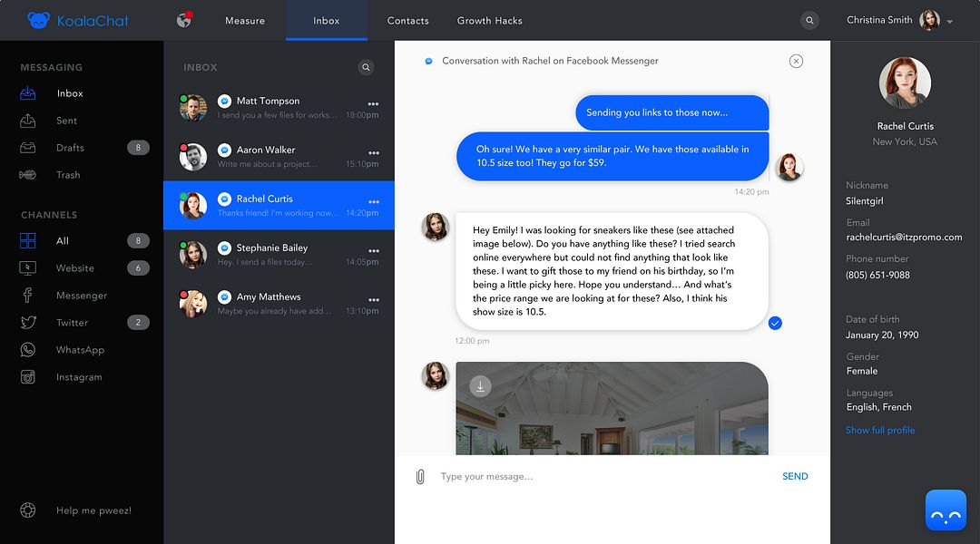
Task: Click the Drafts count badge 8
Action: [138, 148]
